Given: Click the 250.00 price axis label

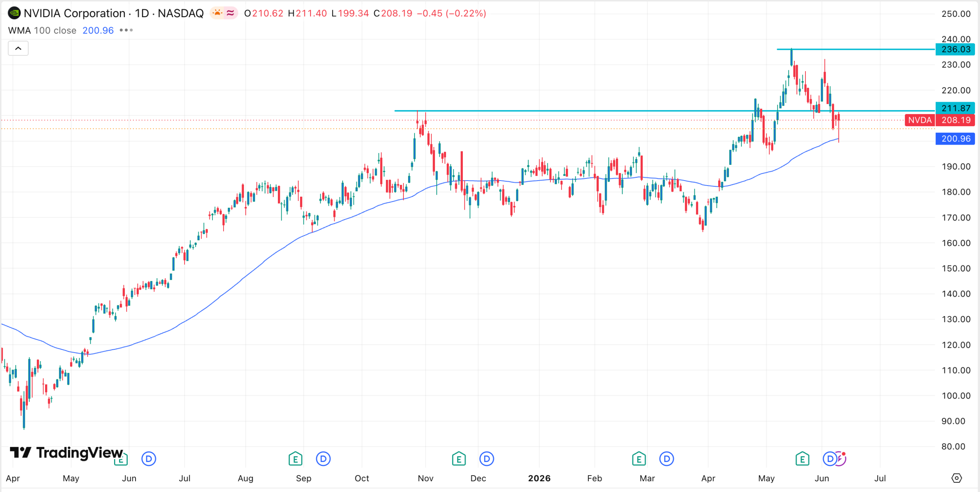Looking at the screenshot, I should pos(956,14).
